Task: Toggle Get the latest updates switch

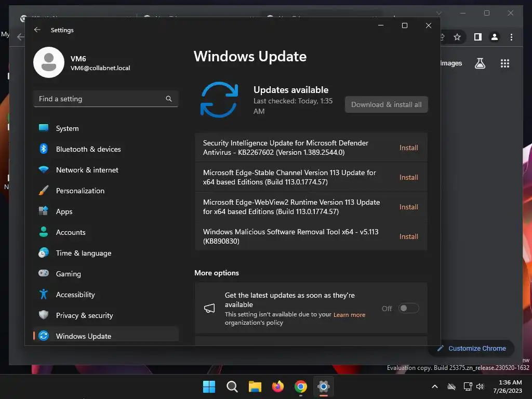Action: pos(408,308)
